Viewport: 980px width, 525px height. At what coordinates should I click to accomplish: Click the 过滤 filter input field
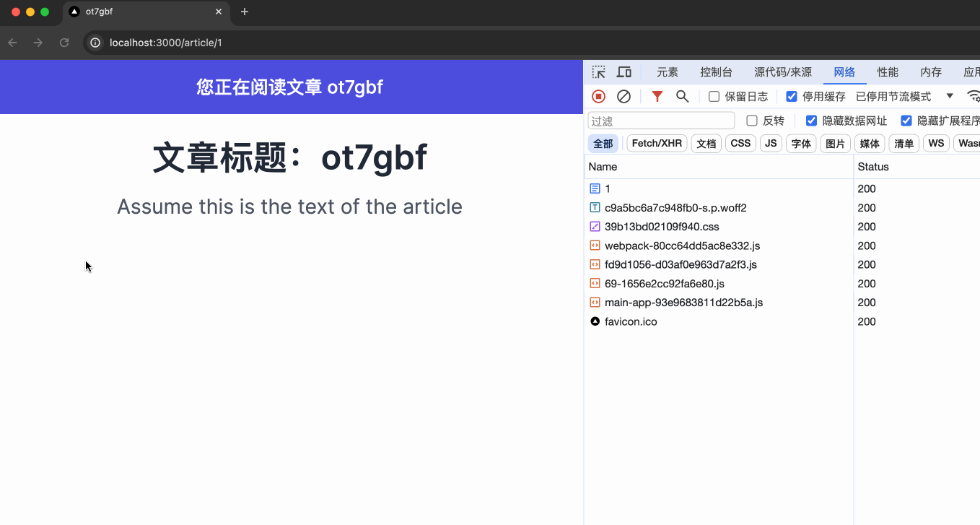click(x=660, y=120)
